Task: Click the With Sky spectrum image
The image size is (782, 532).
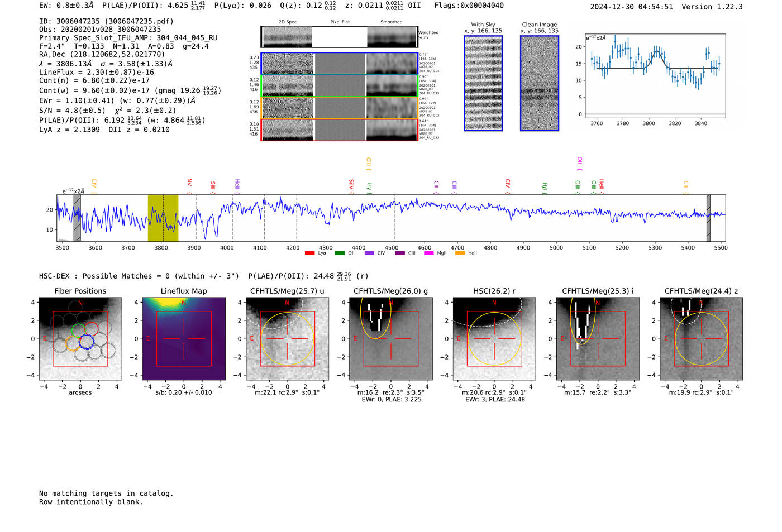Action: tap(483, 83)
